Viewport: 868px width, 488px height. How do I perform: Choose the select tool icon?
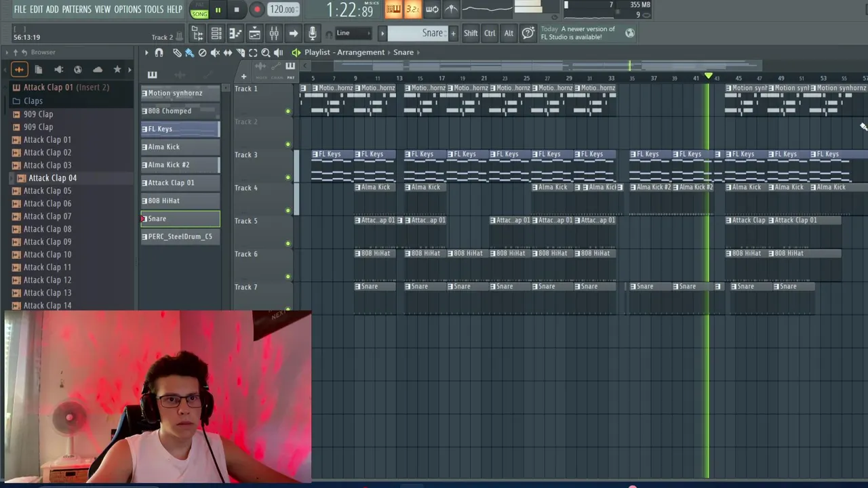(253, 52)
